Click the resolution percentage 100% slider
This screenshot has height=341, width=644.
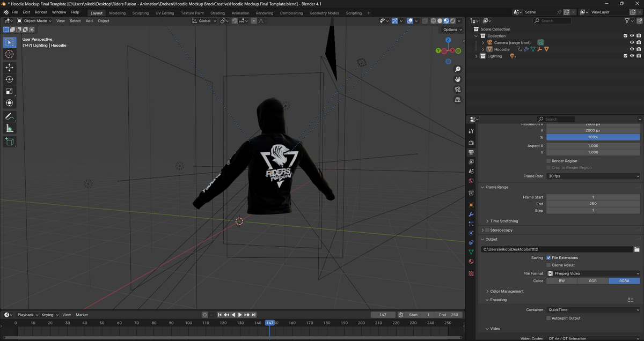[593, 137]
